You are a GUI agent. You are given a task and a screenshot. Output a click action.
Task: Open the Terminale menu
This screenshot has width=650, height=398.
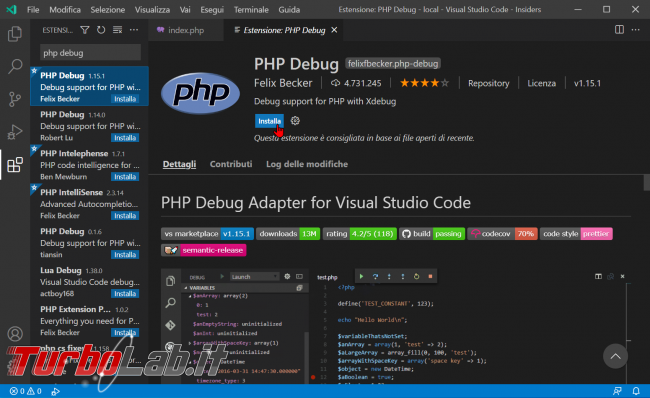[x=251, y=10]
